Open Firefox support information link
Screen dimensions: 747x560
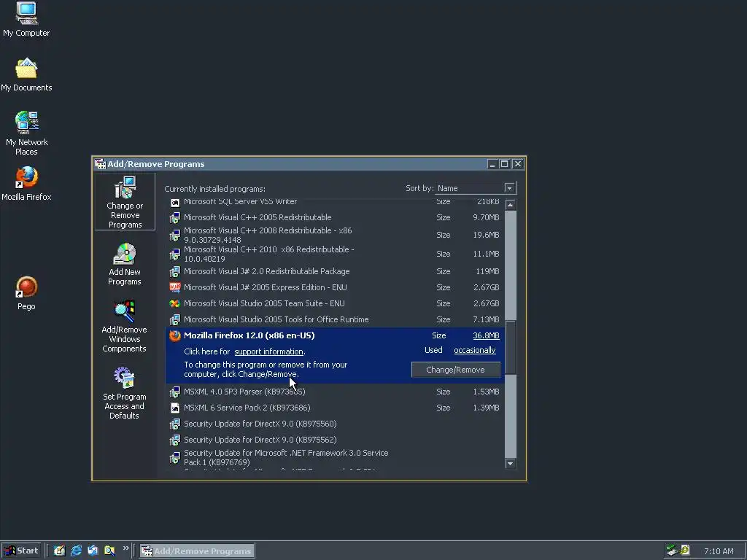coord(268,352)
